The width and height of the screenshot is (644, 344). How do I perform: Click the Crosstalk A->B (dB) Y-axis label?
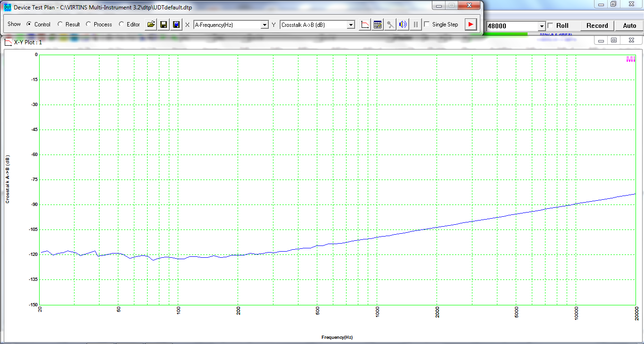(x=8, y=179)
